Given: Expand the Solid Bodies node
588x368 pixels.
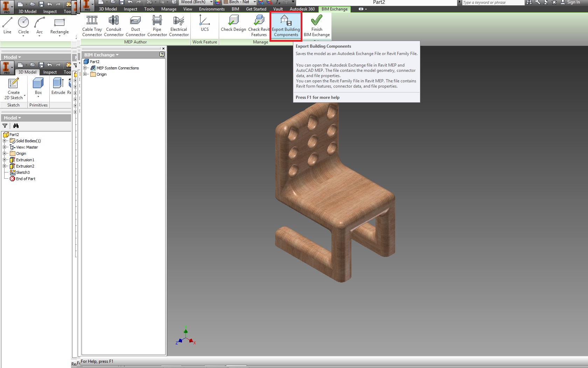Looking at the screenshot, I should 5,141.
